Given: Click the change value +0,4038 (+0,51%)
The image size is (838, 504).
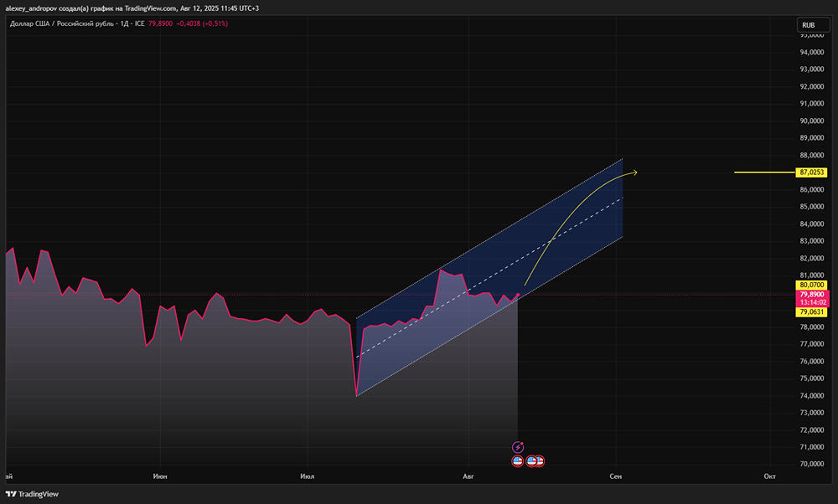Looking at the screenshot, I should coord(202,23).
